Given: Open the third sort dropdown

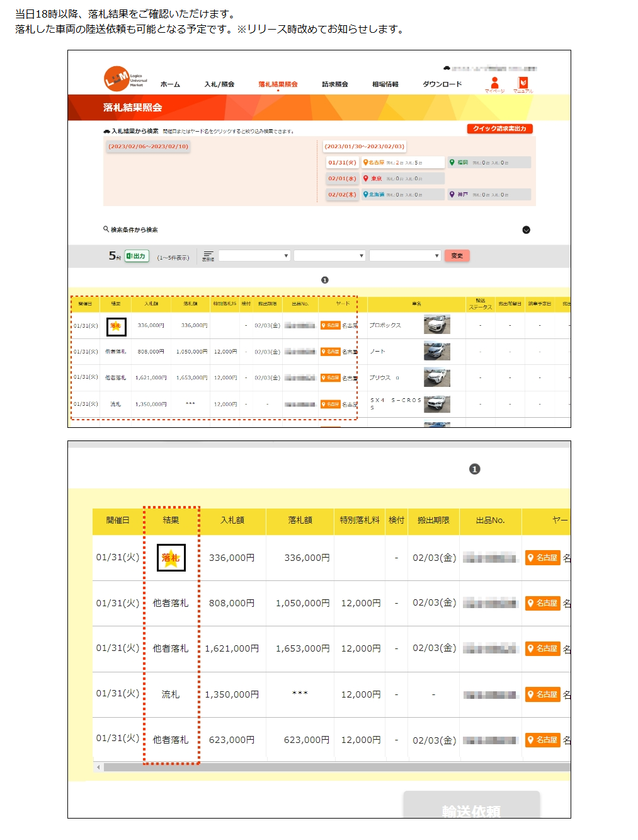Looking at the screenshot, I should [404, 256].
